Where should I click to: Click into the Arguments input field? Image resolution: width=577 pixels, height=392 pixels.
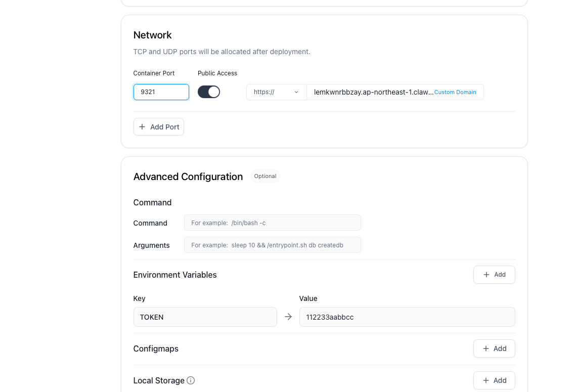[272, 245]
